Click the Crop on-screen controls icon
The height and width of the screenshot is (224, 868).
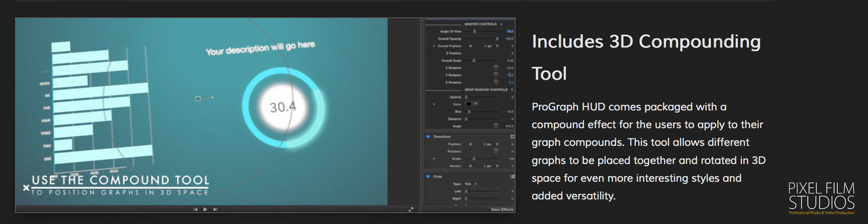[513, 176]
